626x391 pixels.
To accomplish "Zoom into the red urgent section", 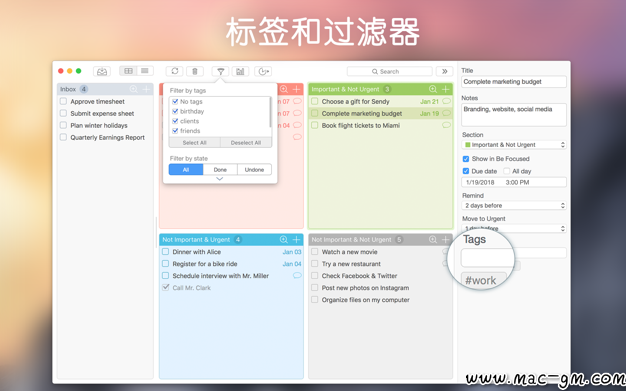I will [x=283, y=89].
